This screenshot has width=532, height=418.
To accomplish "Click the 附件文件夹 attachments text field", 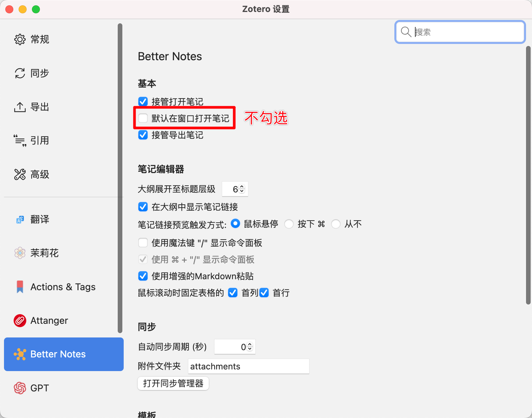I will [x=249, y=366].
